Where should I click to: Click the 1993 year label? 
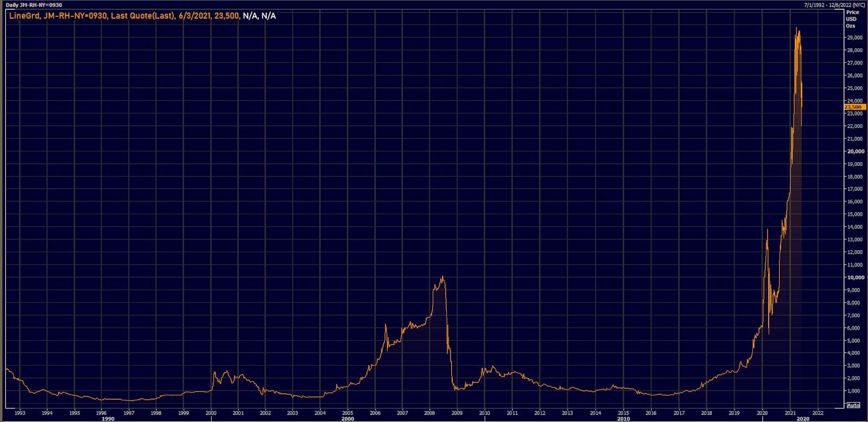(x=20, y=413)
